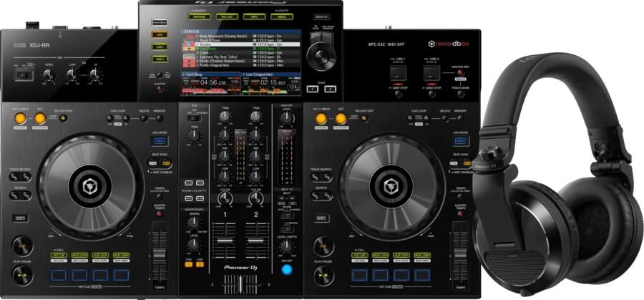The image size is (644, 300).
Task: Hit RELOOP/EXIT on the left deck
Action: [63, 118]
